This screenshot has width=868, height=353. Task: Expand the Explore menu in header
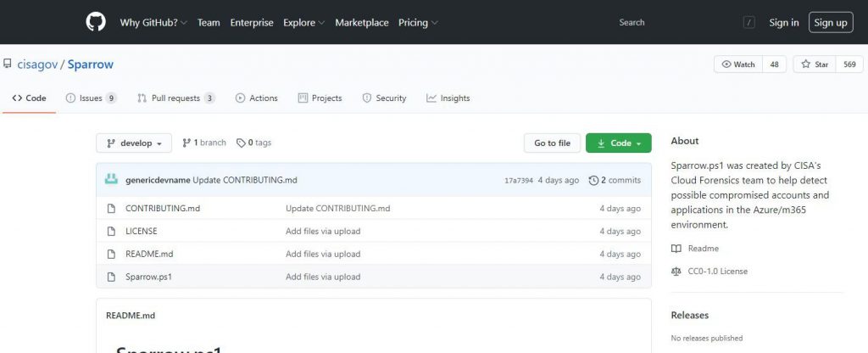pyautogui.click(x=304, y=23)
